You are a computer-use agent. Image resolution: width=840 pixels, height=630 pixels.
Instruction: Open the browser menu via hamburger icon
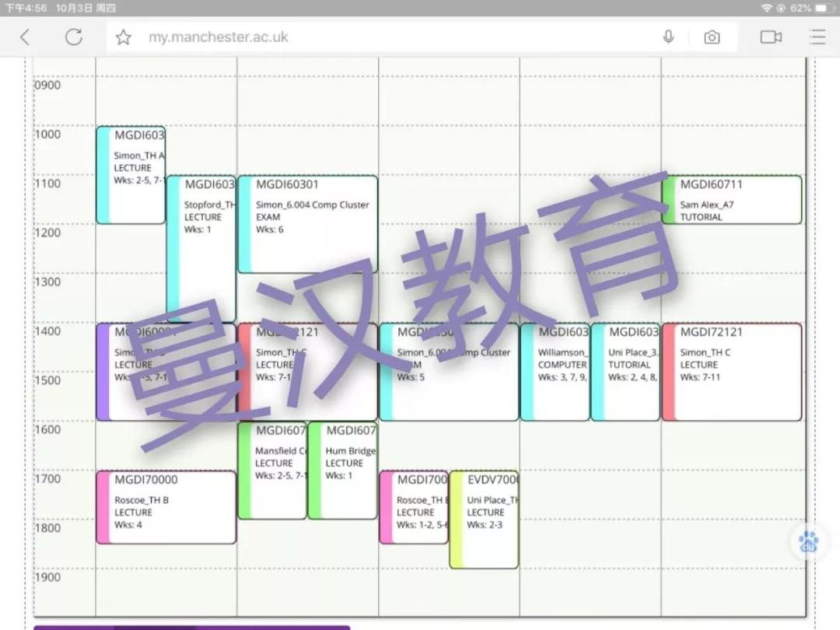pyautogui.click(x=816, y=37)
